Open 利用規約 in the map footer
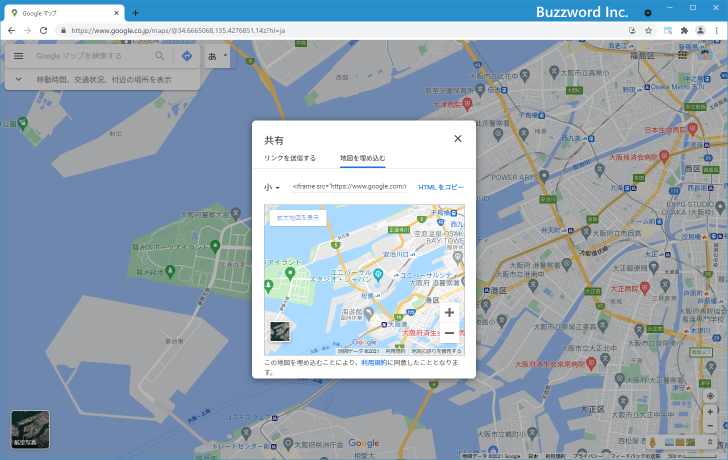Viewport: 728px width, 460px height. (555, 456)
